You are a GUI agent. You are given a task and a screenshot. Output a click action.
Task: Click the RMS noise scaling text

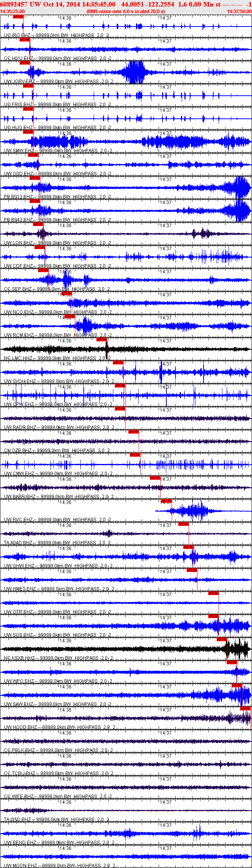(x=126, y=12)
